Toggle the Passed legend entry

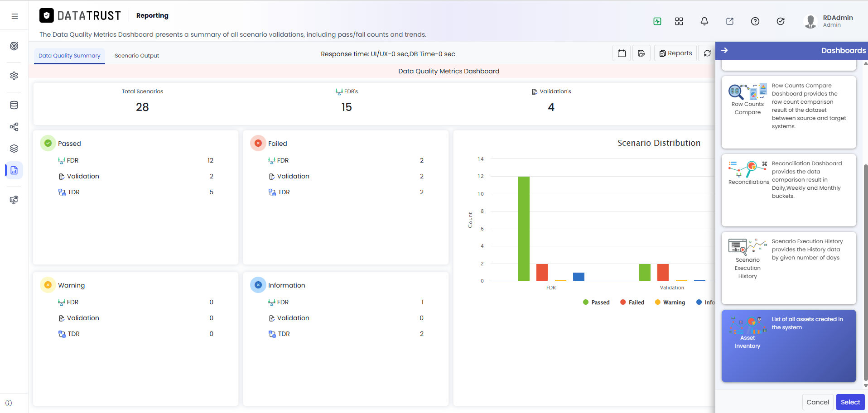tap(596, 303)
